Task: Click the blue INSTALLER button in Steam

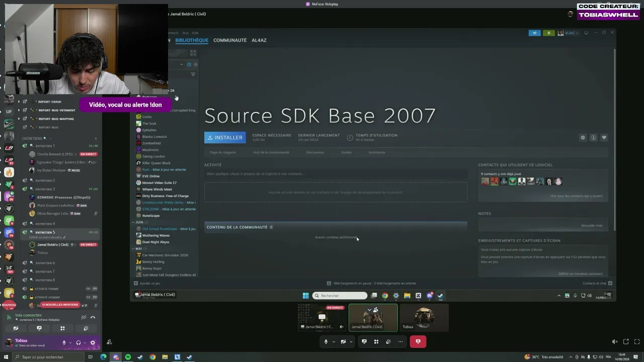Action: pos(225,137)
